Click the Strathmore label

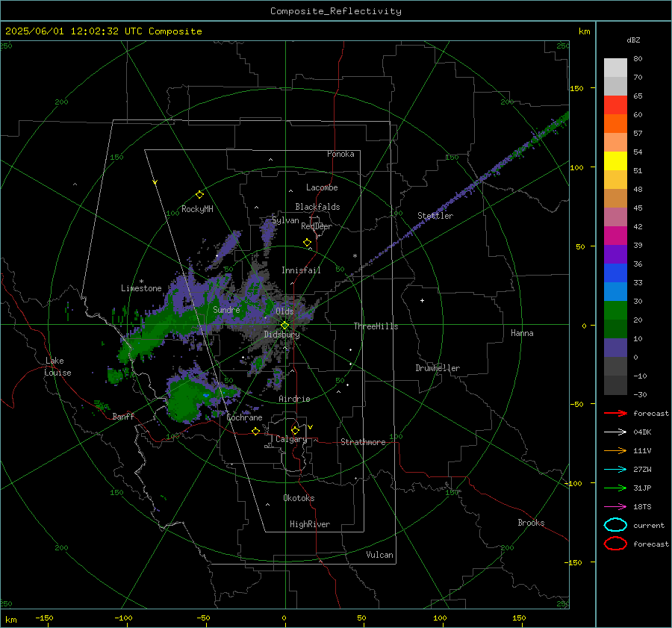coord(363,442)
